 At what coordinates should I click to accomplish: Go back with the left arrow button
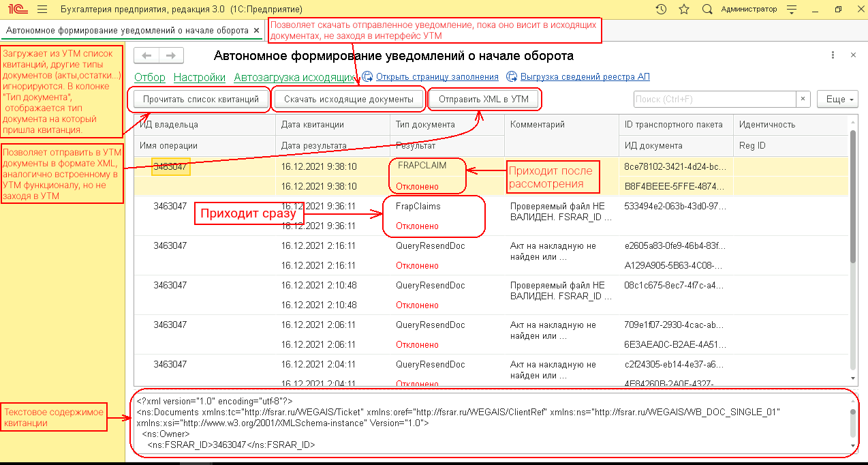(146, 55)
